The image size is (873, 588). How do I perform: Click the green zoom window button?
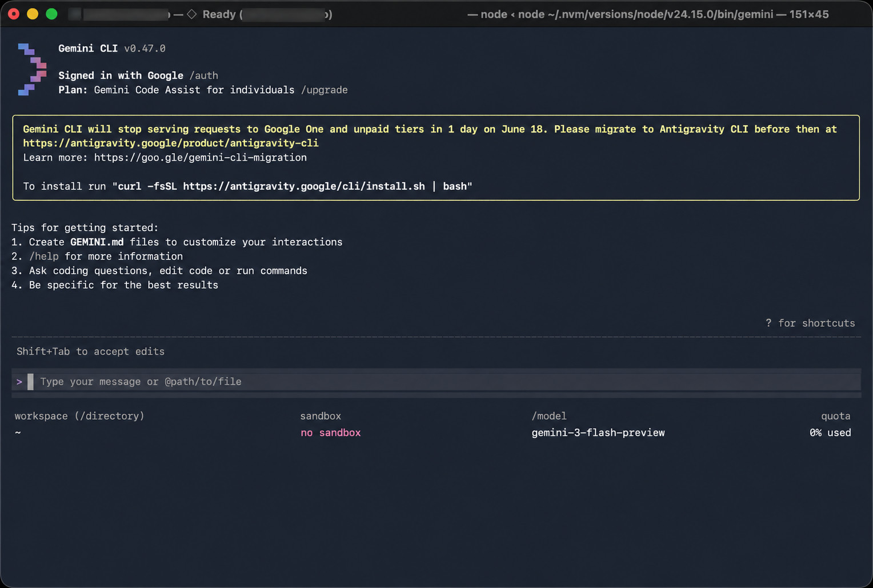click(x=51, y=14)
